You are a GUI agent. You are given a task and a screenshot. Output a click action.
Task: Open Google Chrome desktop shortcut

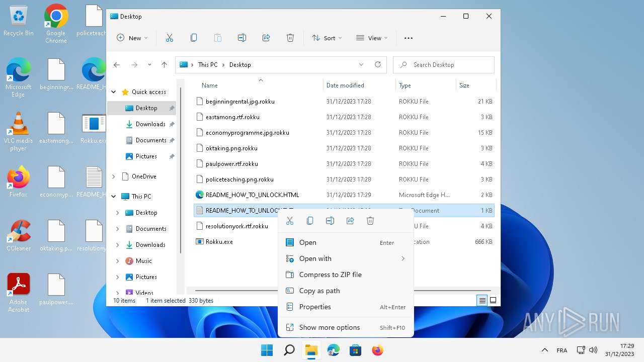56,24
